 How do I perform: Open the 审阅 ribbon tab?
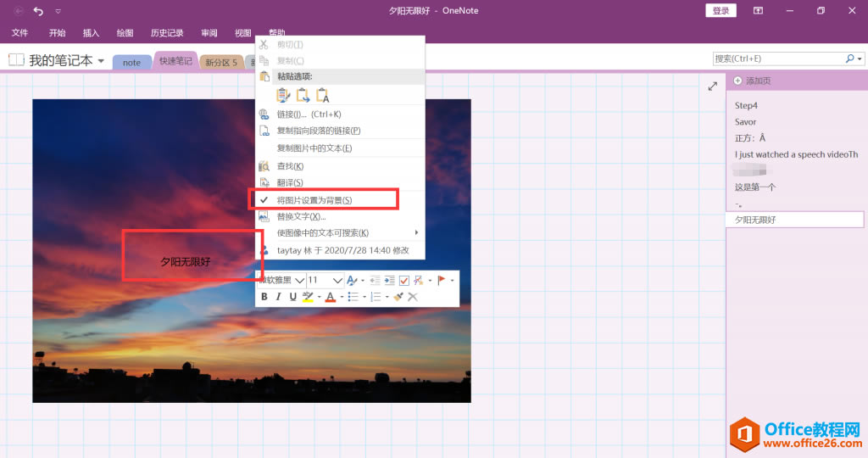(x=209, y=33)
